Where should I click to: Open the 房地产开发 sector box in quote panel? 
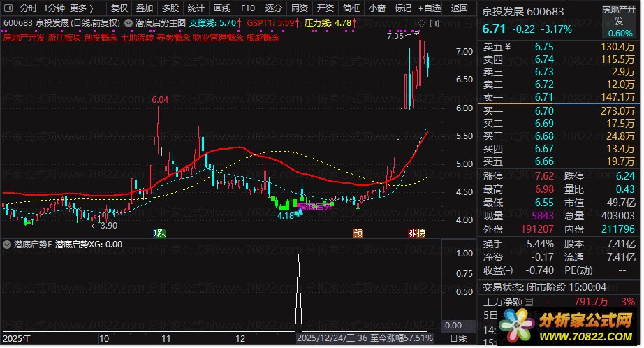[x=619, y=20]
